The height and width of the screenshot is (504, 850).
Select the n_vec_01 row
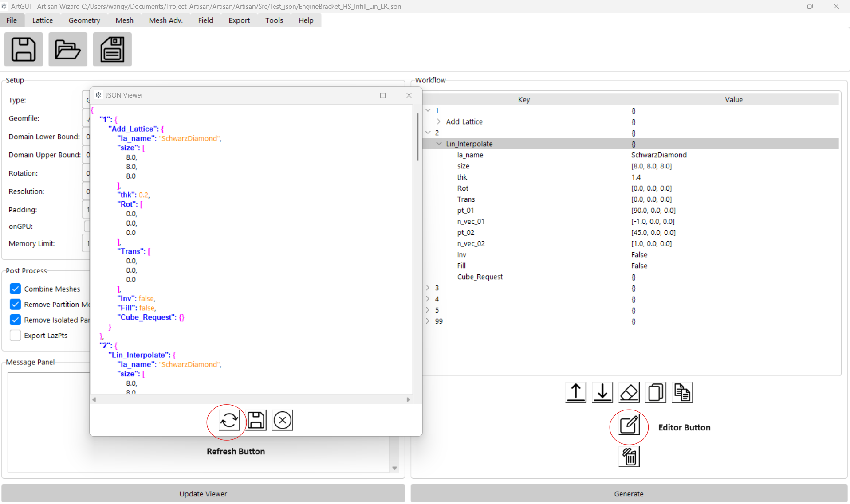point(630,221)
